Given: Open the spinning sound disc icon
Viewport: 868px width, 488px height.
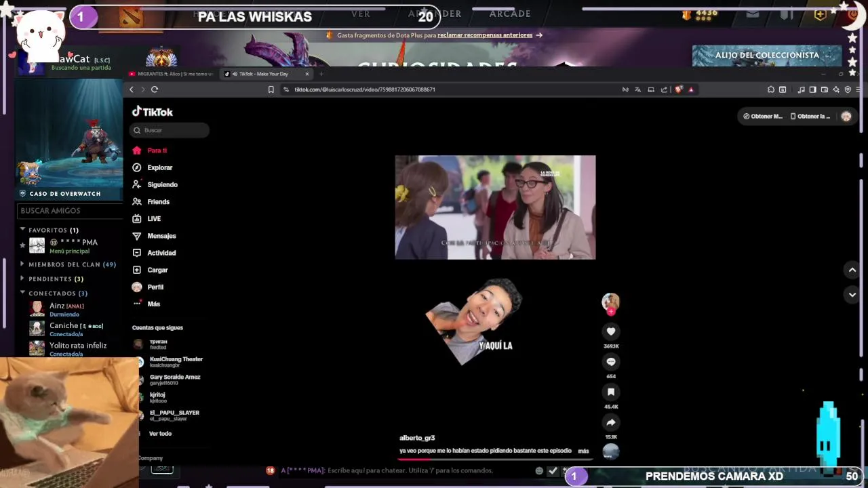Looking at the screenshot, I should (x=611, y=451).
